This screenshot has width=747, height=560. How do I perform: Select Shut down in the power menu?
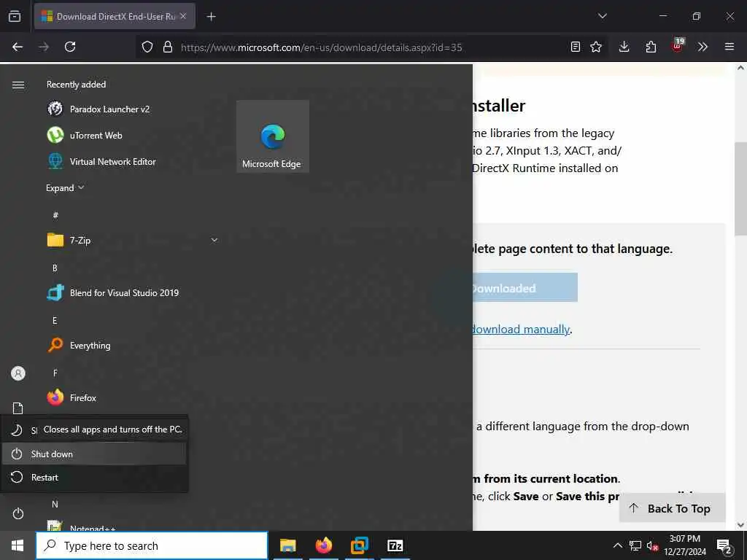pyautogui.click(x=94, y=454)
